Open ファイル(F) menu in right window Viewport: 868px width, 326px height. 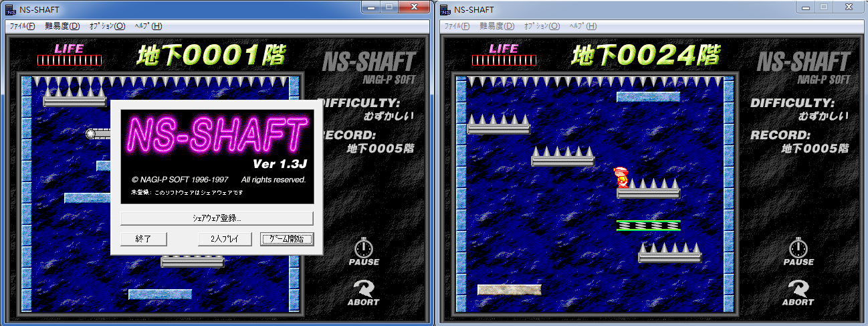(457, 26)
